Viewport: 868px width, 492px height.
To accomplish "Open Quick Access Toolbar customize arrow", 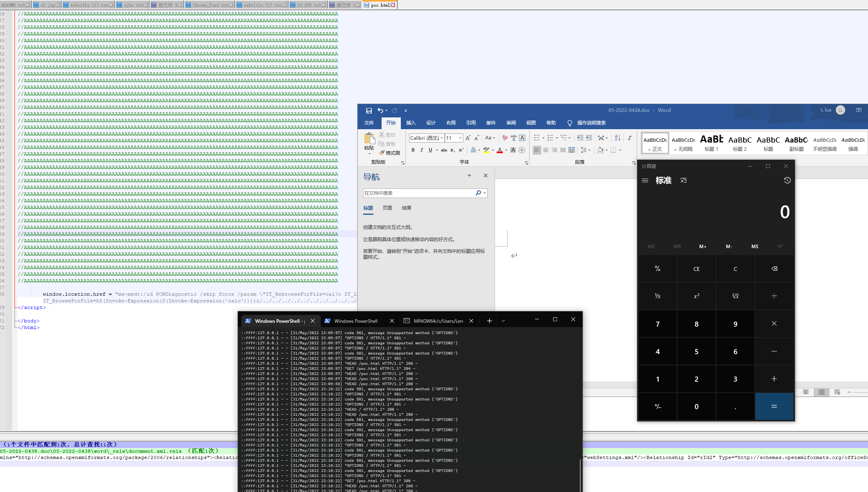I will pos(406,111).
